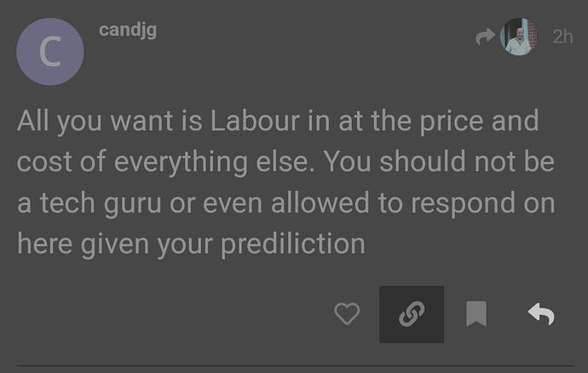
Task: Open the replied-to user's avatar photo
Action: tap(518, 37)
